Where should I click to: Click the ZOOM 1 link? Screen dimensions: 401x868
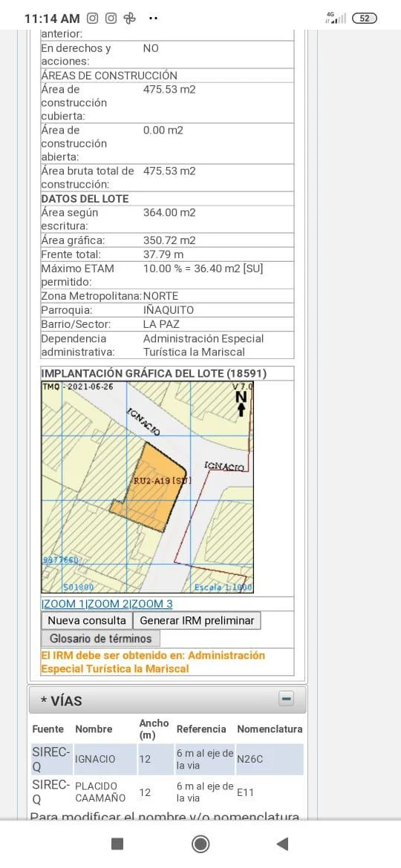tap(64, 604)
